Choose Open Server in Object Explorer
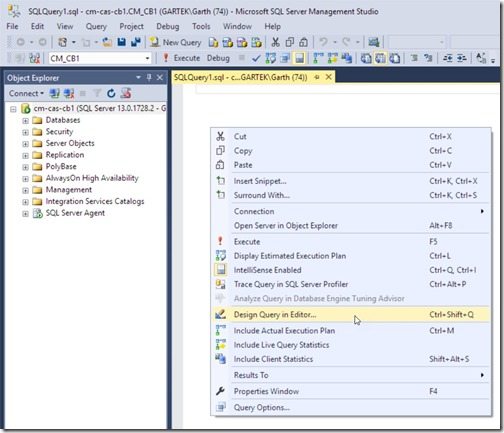The height and width of the screenshot is (433, 504). tap(351, 226)
